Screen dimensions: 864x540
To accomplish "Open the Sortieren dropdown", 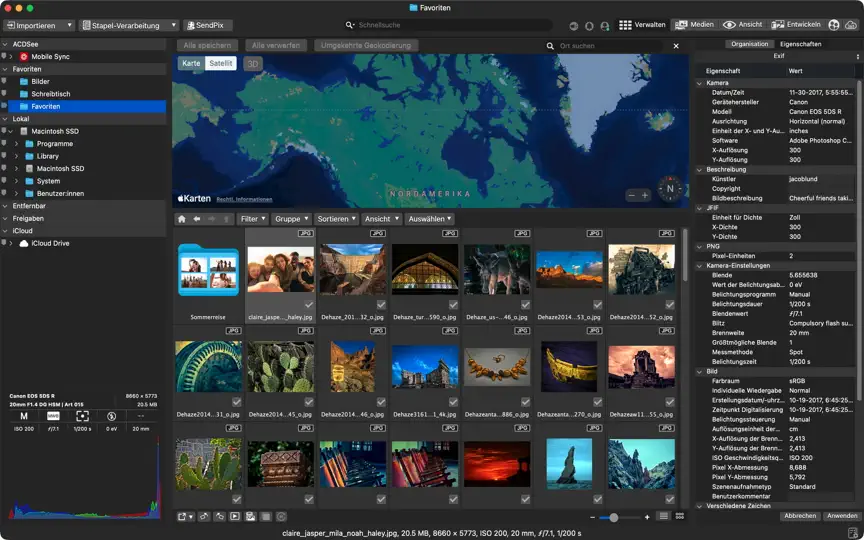I will [x=337, y=219].
